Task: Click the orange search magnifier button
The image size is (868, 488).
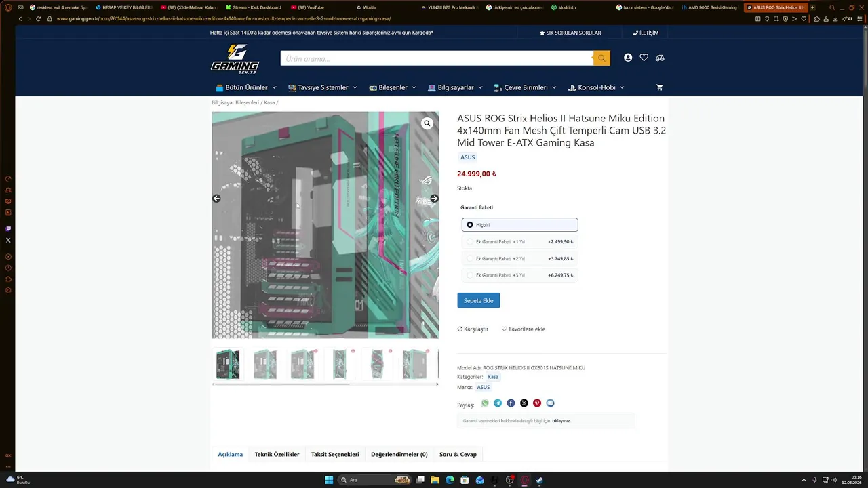Action: [601, 58]
